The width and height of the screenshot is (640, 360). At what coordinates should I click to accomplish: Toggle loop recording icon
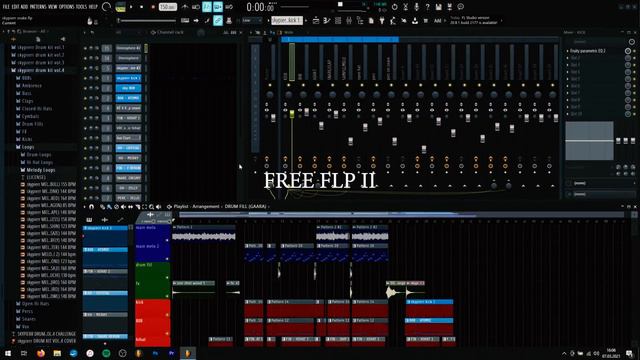point(229,7)
